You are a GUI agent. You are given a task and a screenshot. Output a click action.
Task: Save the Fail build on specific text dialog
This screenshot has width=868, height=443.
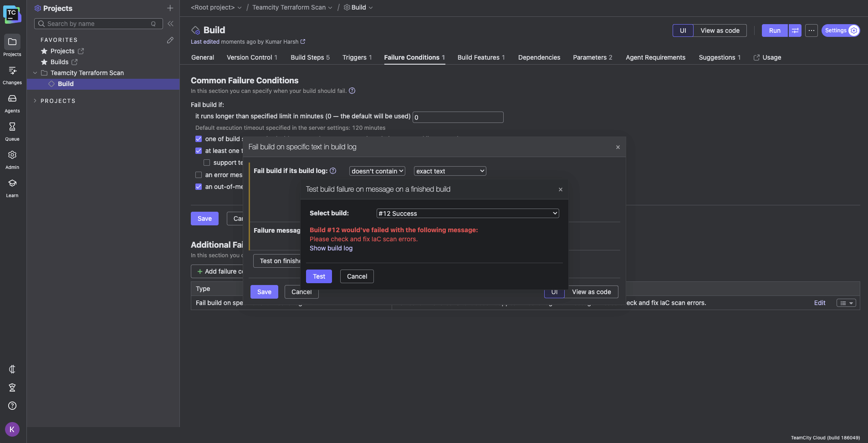pyautogui.click(x=264, y=292)
